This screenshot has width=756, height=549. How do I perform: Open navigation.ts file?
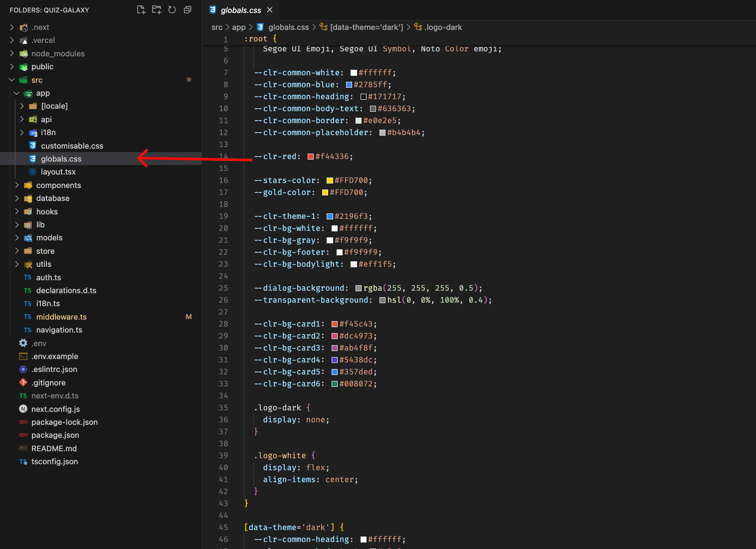coord(59,330)
